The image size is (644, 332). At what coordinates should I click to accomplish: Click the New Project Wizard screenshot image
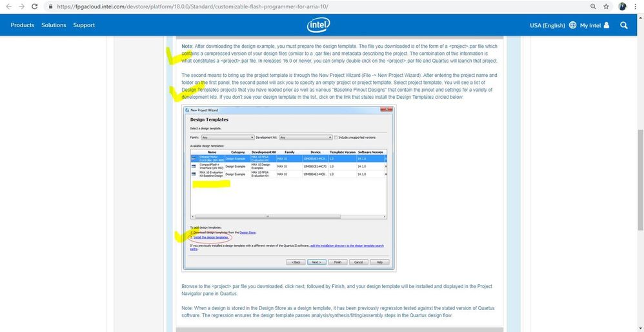coord(288,188)
